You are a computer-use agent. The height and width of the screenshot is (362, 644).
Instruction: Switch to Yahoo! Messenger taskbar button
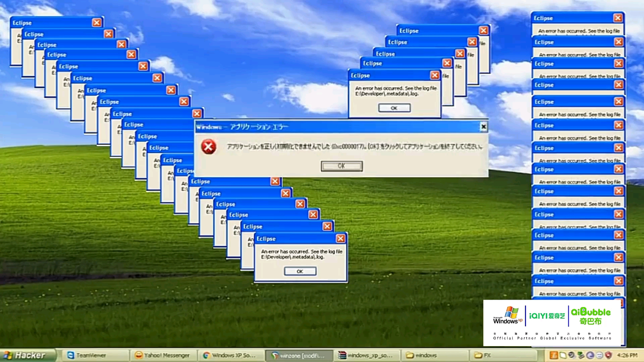(x=163, y=355)
